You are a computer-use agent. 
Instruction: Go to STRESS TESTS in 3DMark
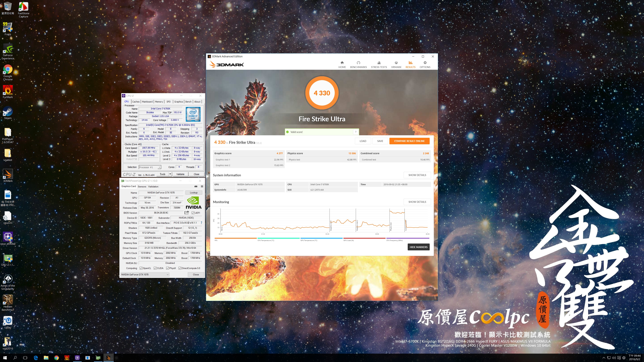coord(379,65)
